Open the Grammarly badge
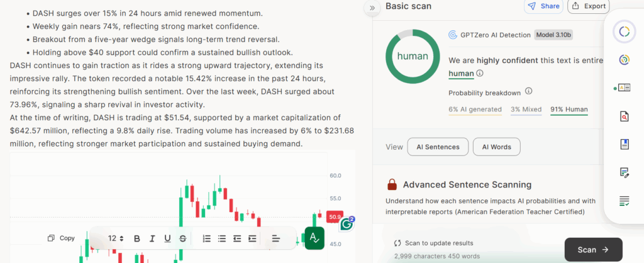The height and width of the screenshot is (263, 644). (347, 223)
